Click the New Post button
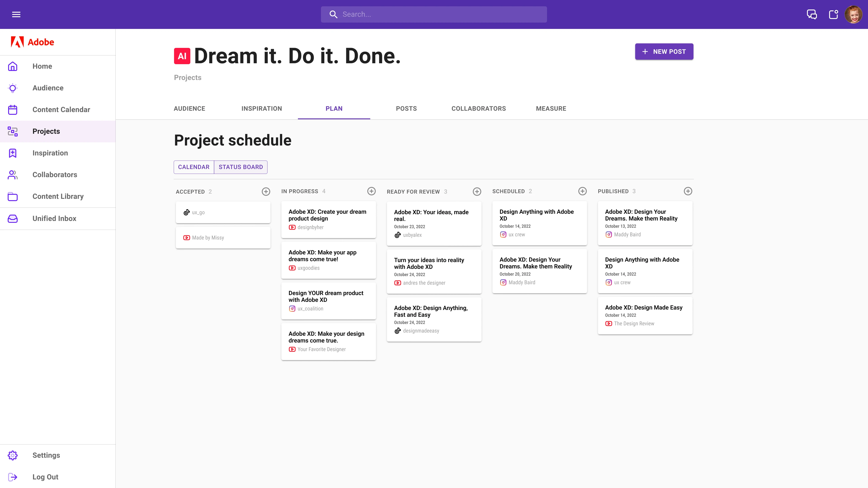The width and height of the screenshot is (868, 488). click(x=664, y=52)
